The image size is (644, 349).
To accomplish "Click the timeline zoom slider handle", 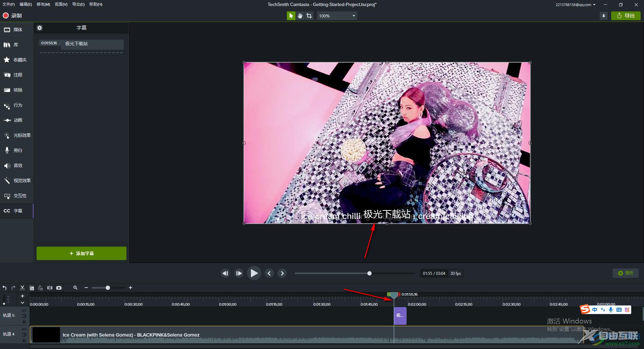I will click(x=108, y=288).
